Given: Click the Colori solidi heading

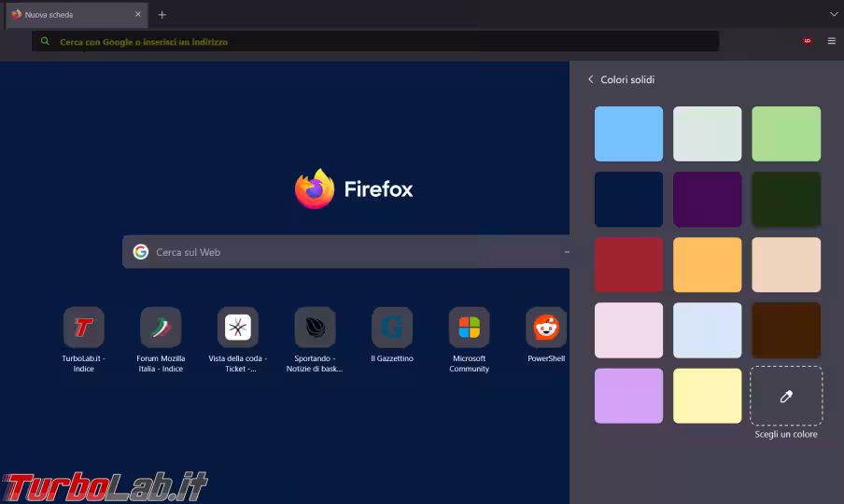Looking at the screenshot, I should 627,79.
